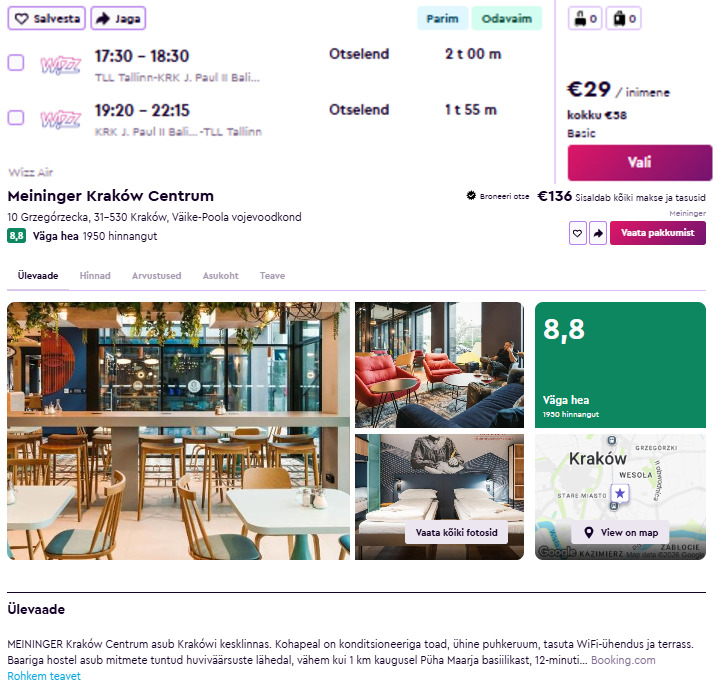Image resolution: width=717 pixels, height=692 pixels.
Task: Tick the checkbox for 19:20 – 22:15 flight
Action: coord(16,118)
